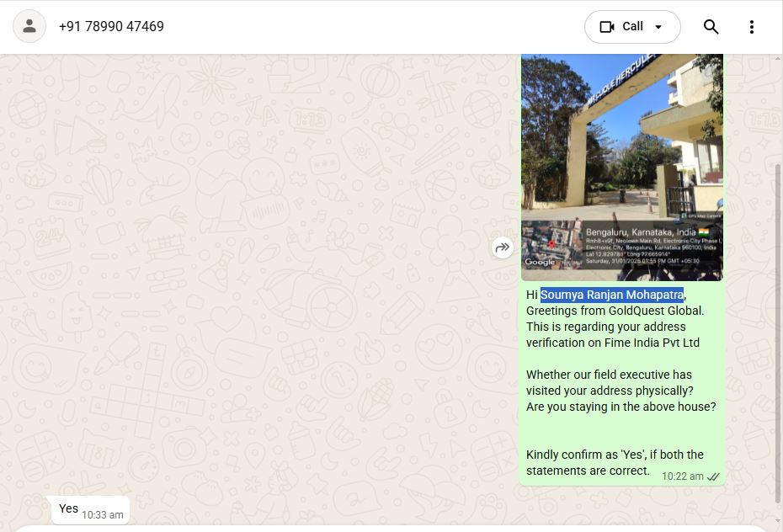Viewport: 783px width, 532px height.
Task: Click the 10:22 am message timestamp
Action: (682, 476)
